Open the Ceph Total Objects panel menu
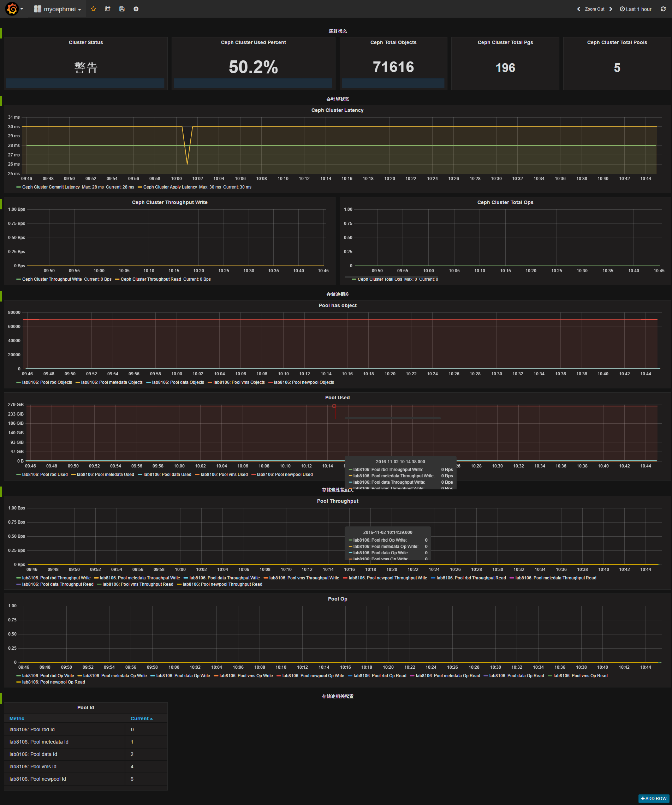Screen dimensions: 672x805 pyautogui.click(x=393, y=43)
